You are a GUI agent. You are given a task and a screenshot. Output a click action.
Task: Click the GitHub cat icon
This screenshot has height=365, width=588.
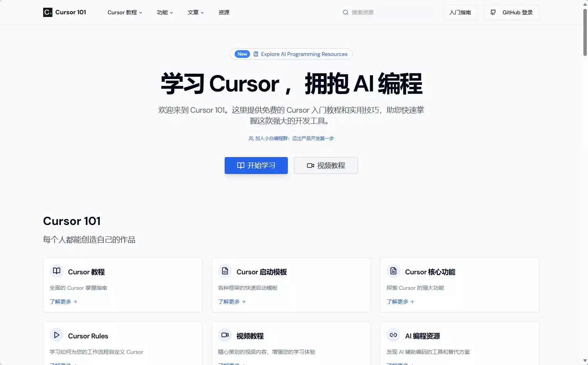coord(493,12)
